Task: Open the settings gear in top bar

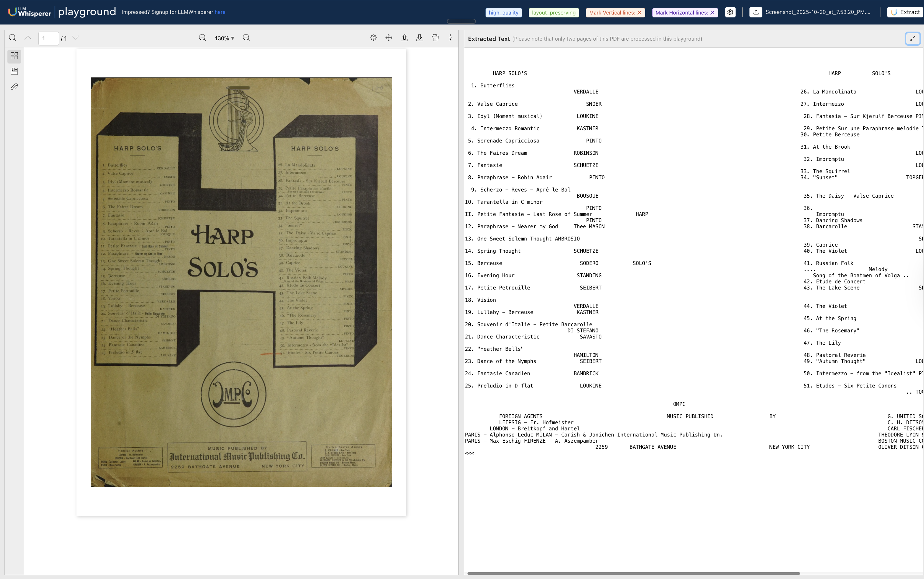Action: [730, 12]
